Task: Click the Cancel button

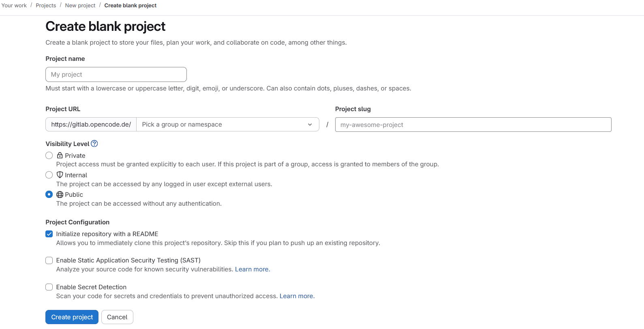Action: click(117, 317)
